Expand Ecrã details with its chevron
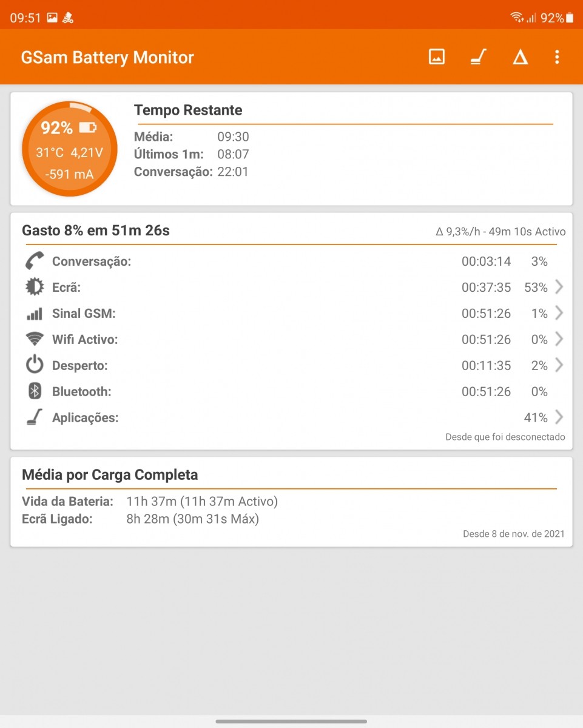 (x=559, y=287)
